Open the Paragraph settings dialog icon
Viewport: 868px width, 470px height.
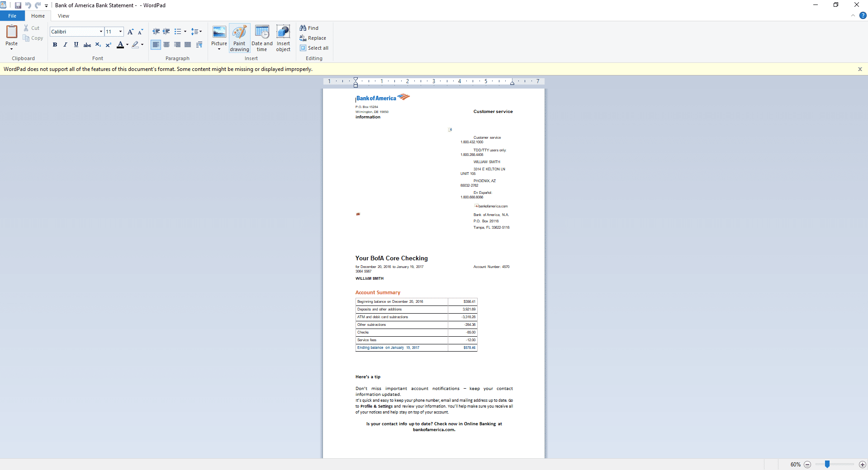(x=199, y=45)
